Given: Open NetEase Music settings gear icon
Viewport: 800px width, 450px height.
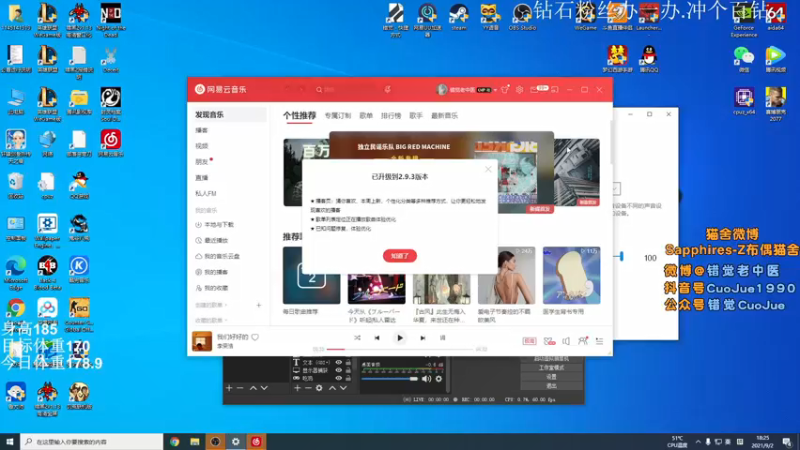Looking at the screenshot, I should (x=519, y=89).
